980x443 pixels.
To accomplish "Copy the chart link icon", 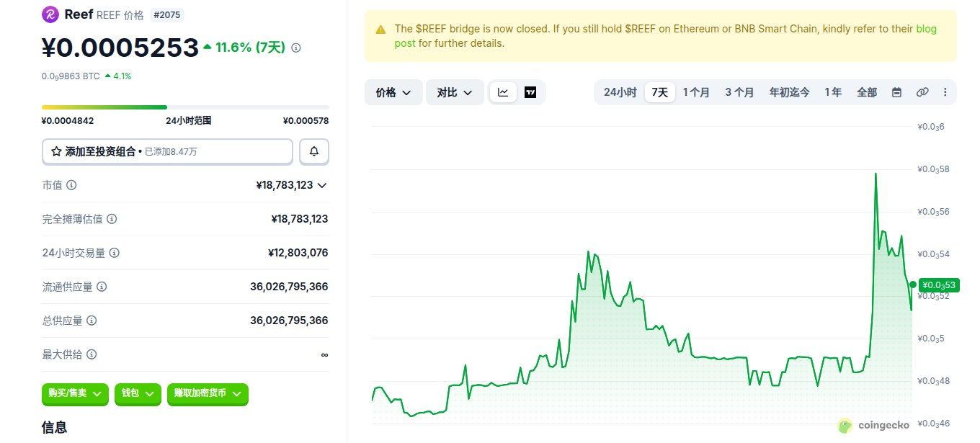I will (922, 92).
